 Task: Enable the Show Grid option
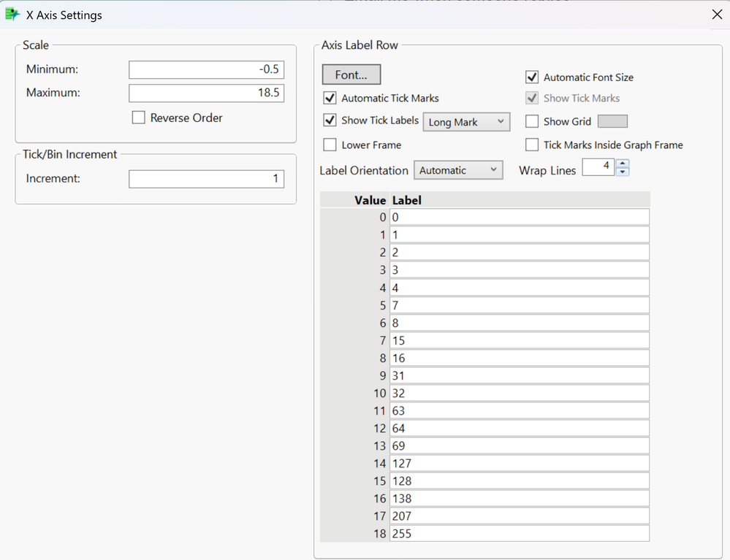coord(531,121)
